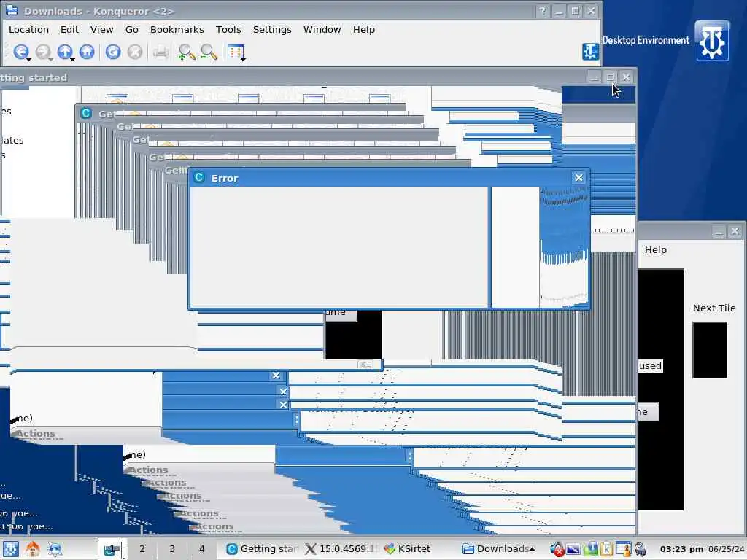Click the view mode icon in Konqueror toolbar
The height and width of the screenshot is (560, 747).
pos(235,52)
